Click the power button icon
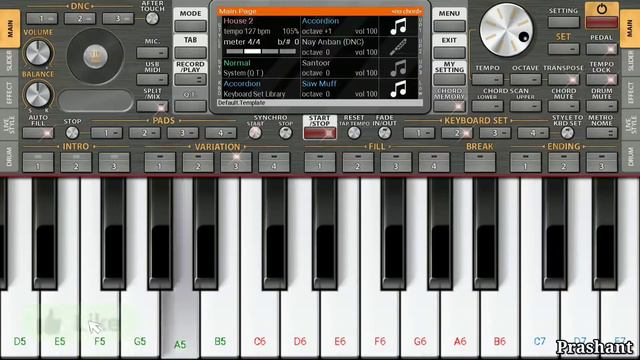The width and height of the screenshot is (640, 360). click(x=602, y=9)
